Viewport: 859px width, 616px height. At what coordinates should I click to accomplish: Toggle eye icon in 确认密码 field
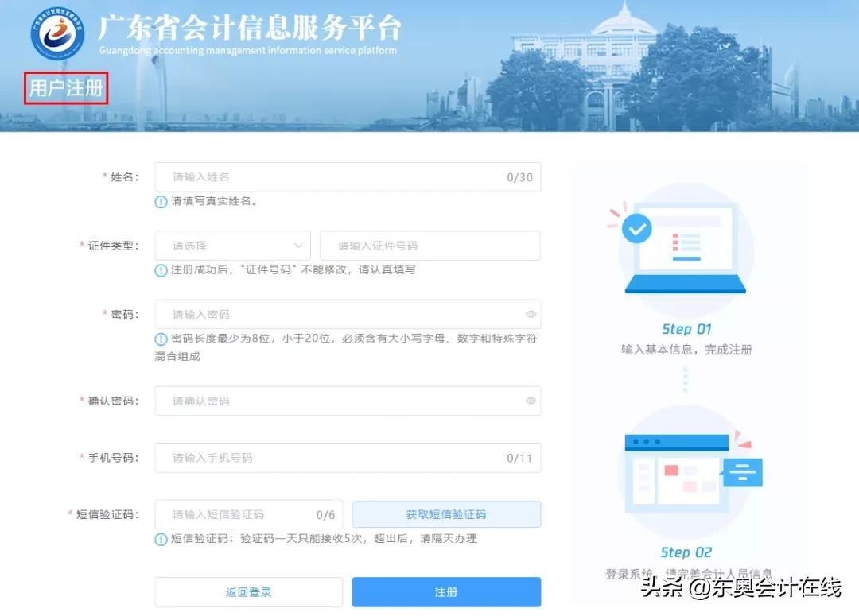pyautogui.click(x=531, y=401)
